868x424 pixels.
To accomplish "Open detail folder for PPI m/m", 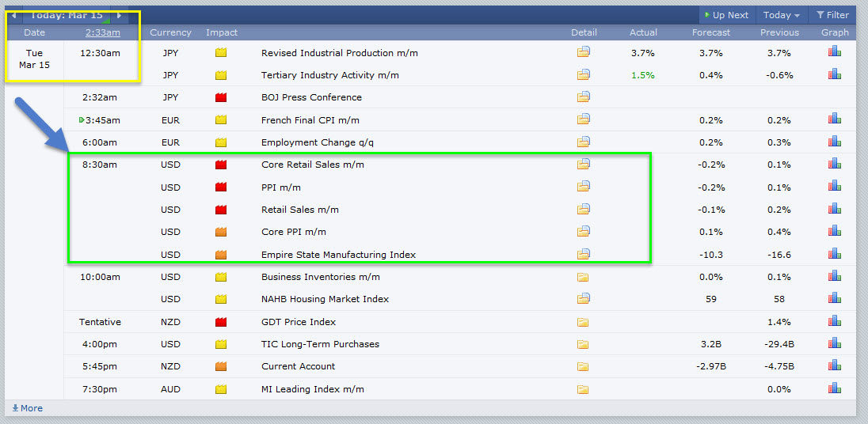I will [584, 187].
